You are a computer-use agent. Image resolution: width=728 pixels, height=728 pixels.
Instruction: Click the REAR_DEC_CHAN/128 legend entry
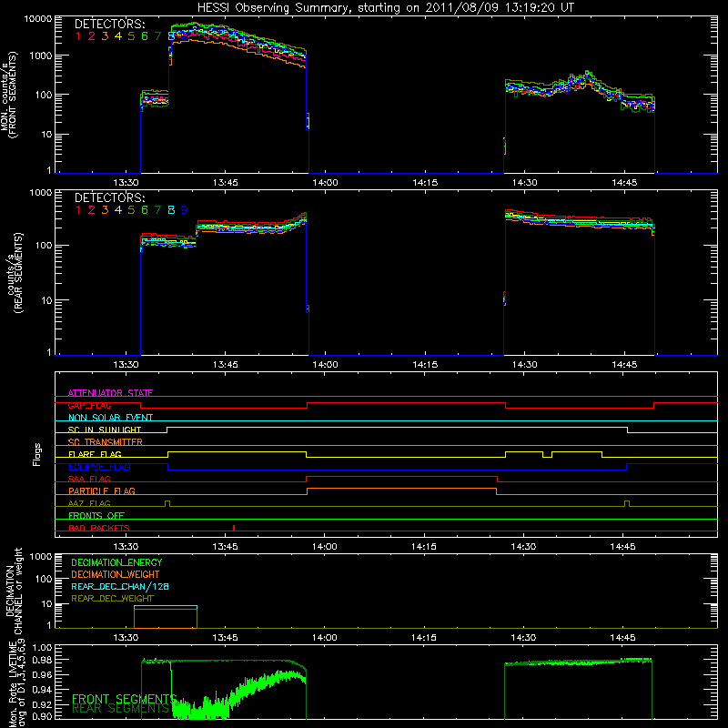[x=120, y=586]
